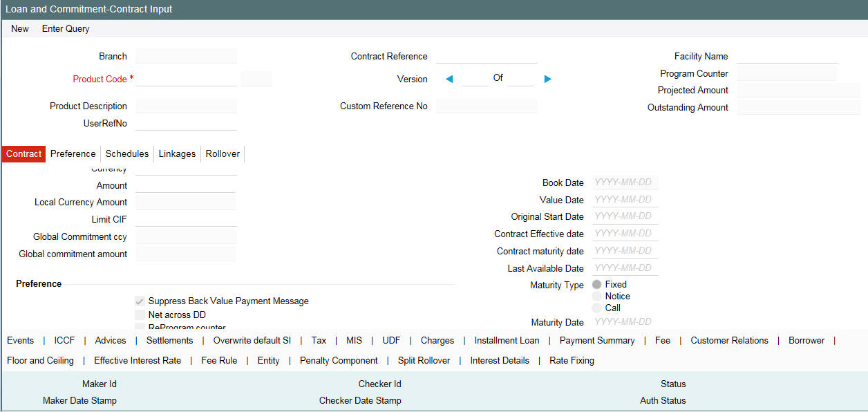
Task: Click the Program Counter field
Action: 787,73
